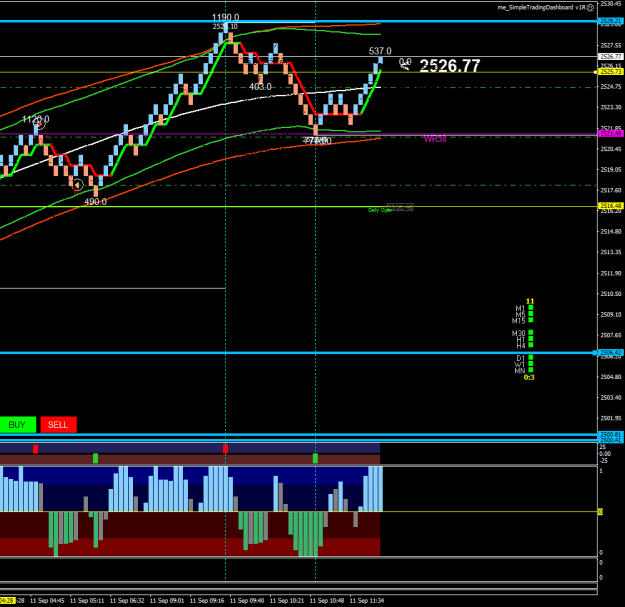Image resolution: width=625 pixels, height=607 pixels.
Task: Click the 2503.40 price scale value
Action: (x=611, y=397)
